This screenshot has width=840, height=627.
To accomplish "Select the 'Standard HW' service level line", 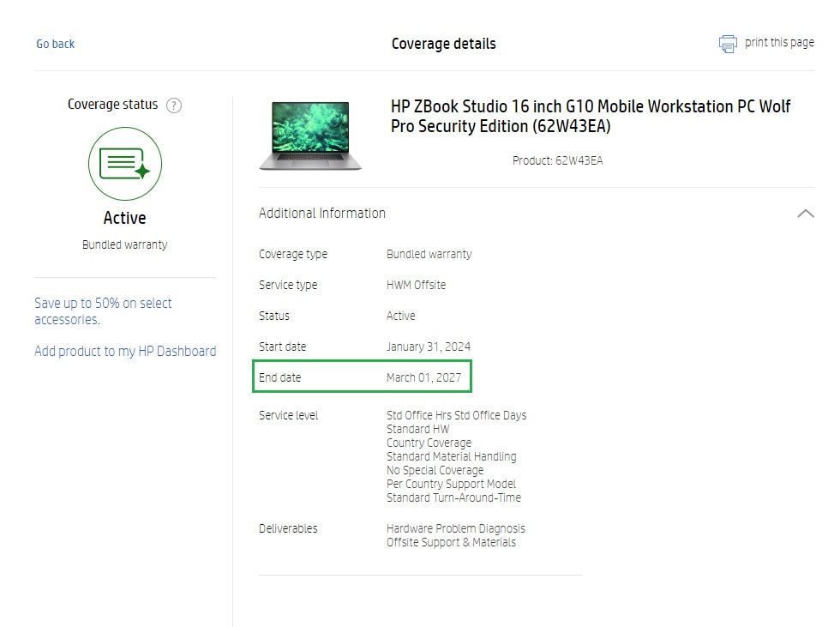I will coord(418,429).
